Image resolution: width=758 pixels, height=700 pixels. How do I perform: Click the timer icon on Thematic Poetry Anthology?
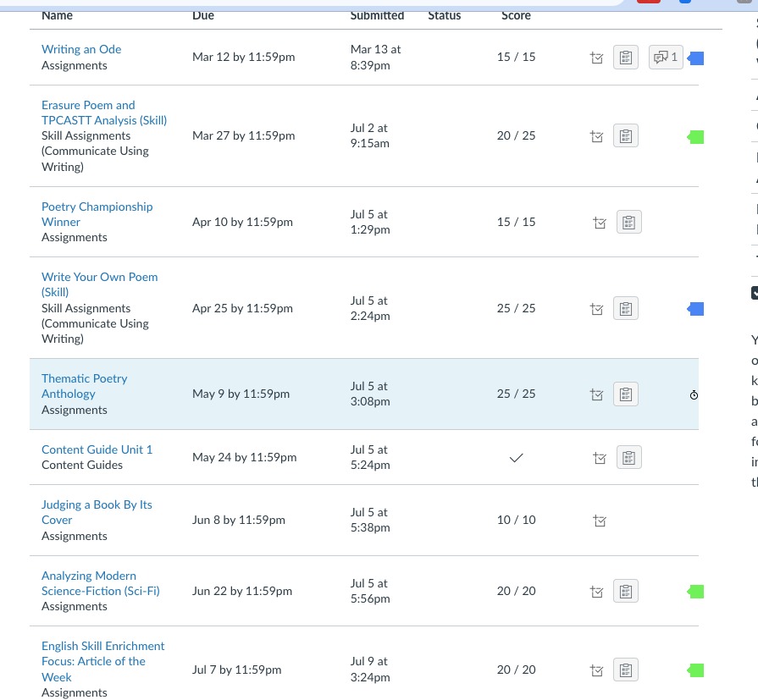click(694, 394)
